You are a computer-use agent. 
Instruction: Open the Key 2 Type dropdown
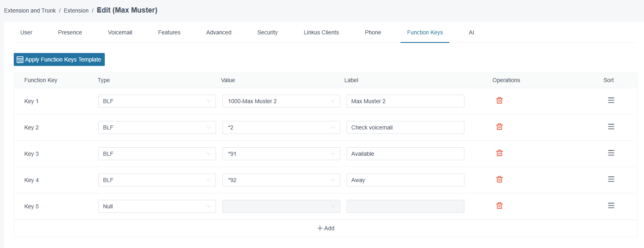pos(157,127)
